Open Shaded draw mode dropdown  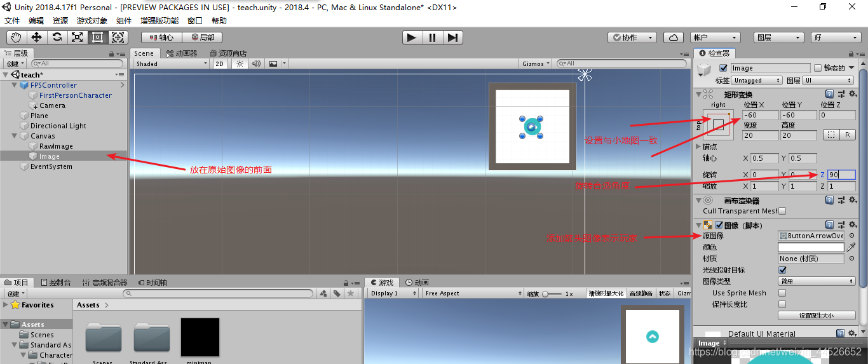pyautogui.click(x=172, y=64)
